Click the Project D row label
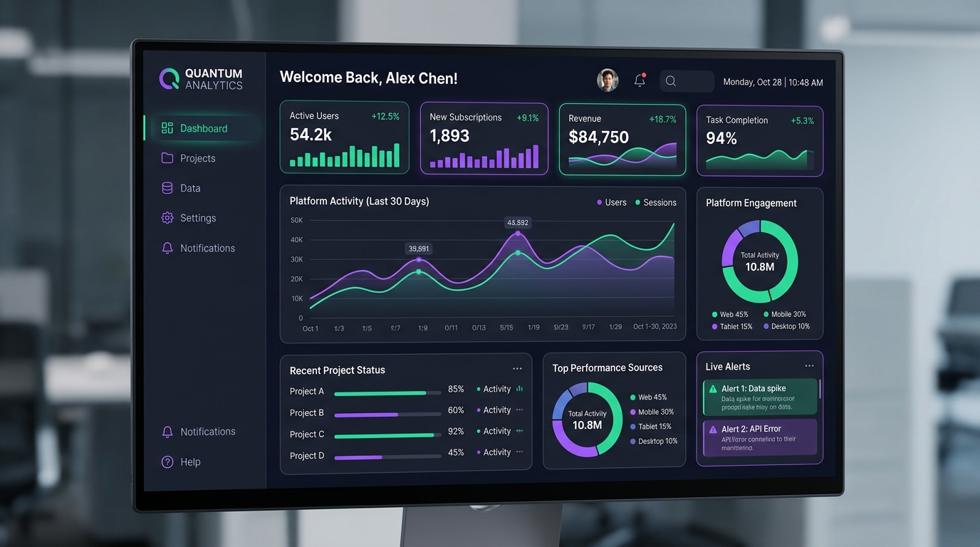The height and width of the screenshot is (547, 980). tap(307, 456)
